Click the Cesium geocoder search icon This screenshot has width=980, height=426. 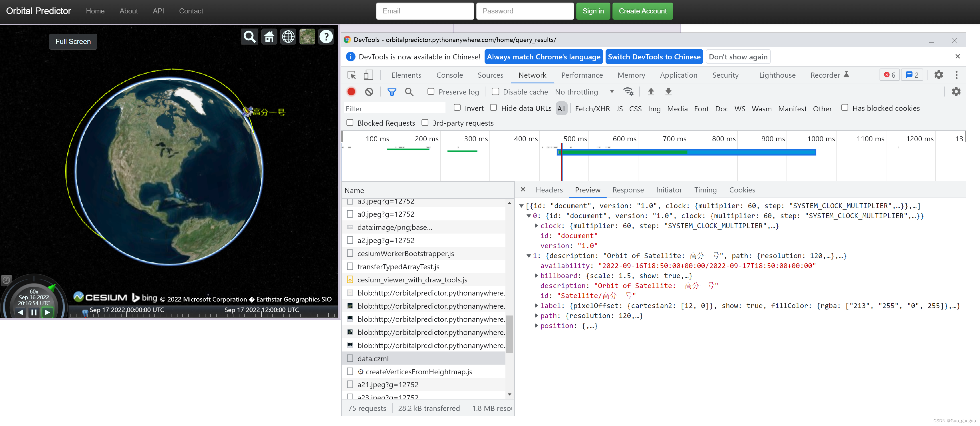(x=249, y=37)
